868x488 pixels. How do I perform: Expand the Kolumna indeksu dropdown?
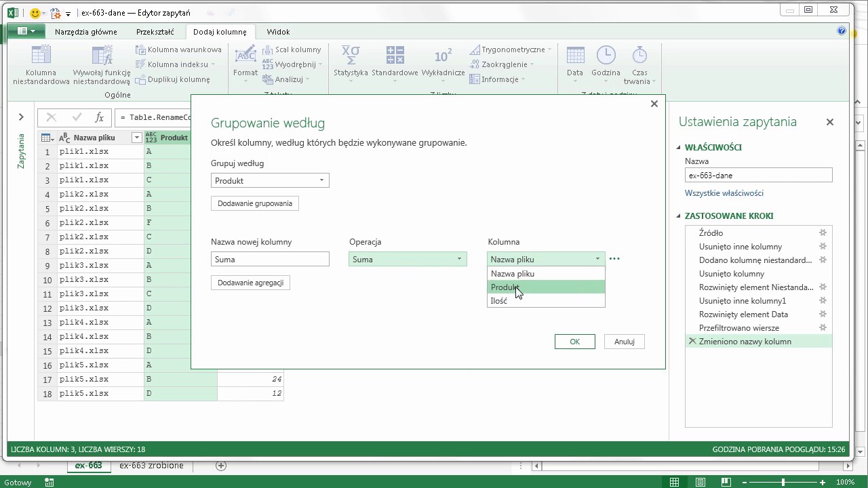pyautogui.click(x=213, y=64)
